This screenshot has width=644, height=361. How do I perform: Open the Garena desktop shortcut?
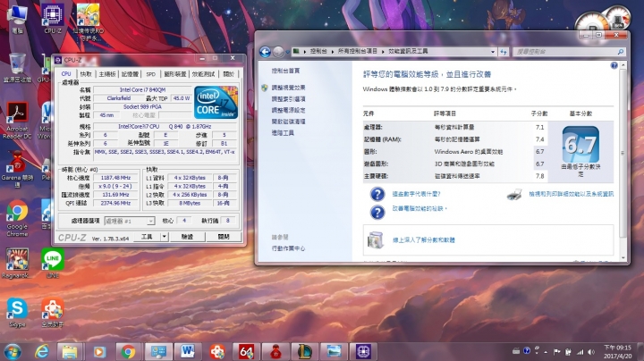(x=17, y=169)
